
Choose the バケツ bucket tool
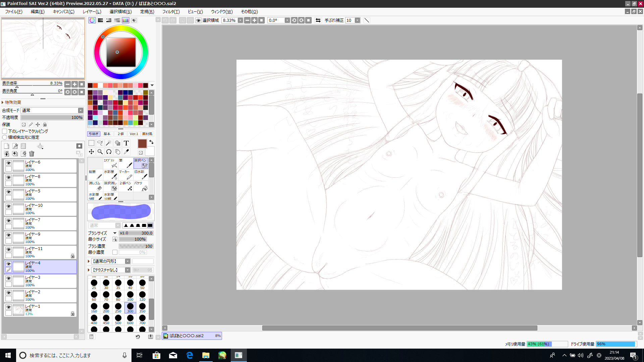tap(141, 186)
